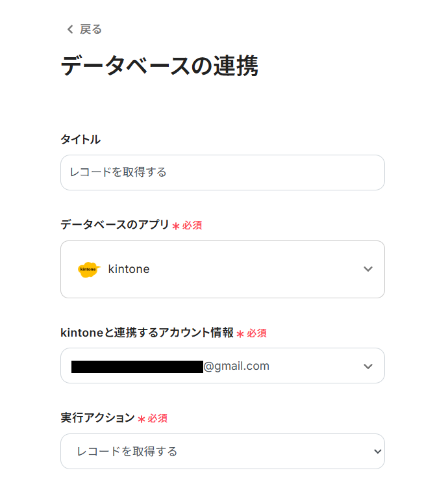Open the account selection dropdown chevron

coord(368,366)
